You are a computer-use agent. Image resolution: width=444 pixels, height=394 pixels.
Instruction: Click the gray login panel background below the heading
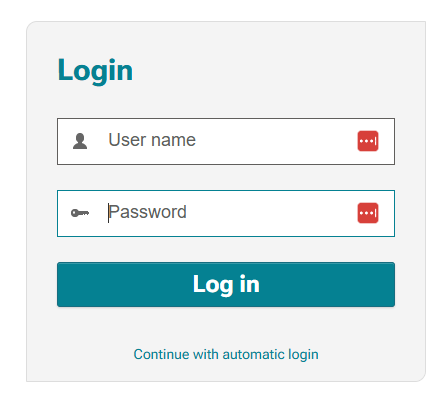tap(226, 102)
